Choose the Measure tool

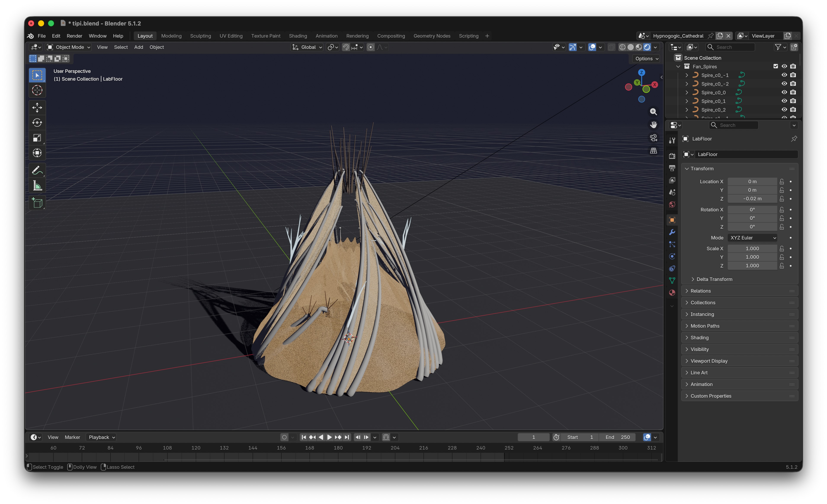[x=37, y=185]
